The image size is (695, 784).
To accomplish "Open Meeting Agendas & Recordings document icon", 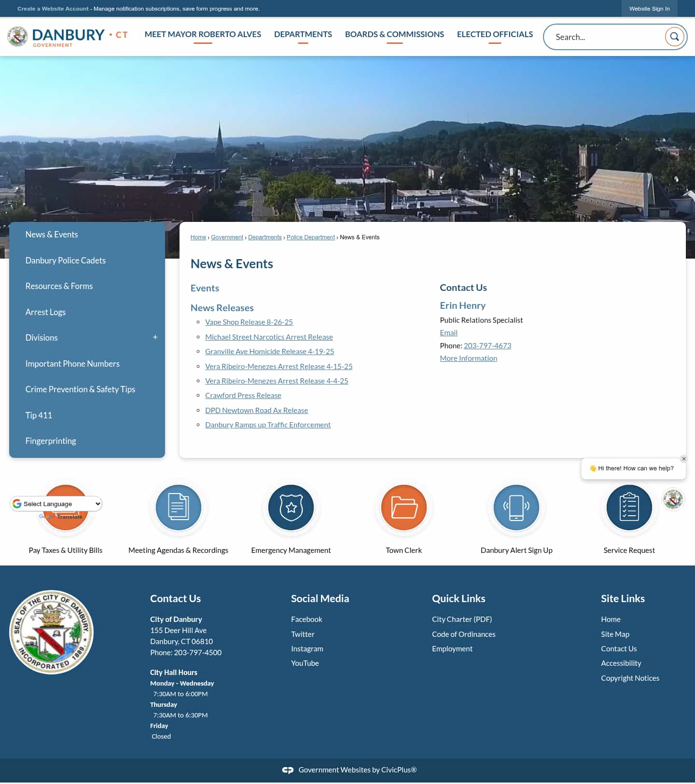I will point(178,508).
